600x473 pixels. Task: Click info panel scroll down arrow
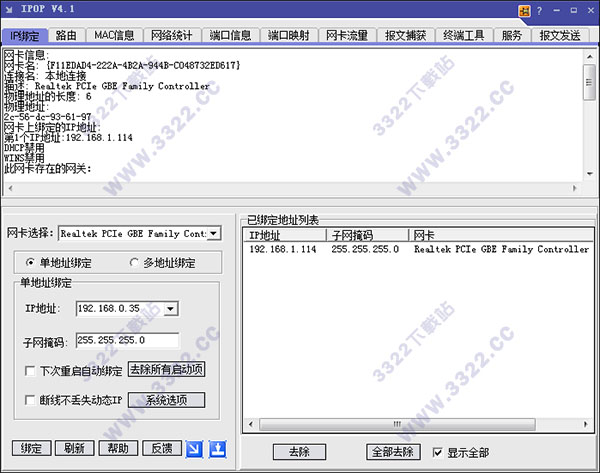tap(590, 174)
